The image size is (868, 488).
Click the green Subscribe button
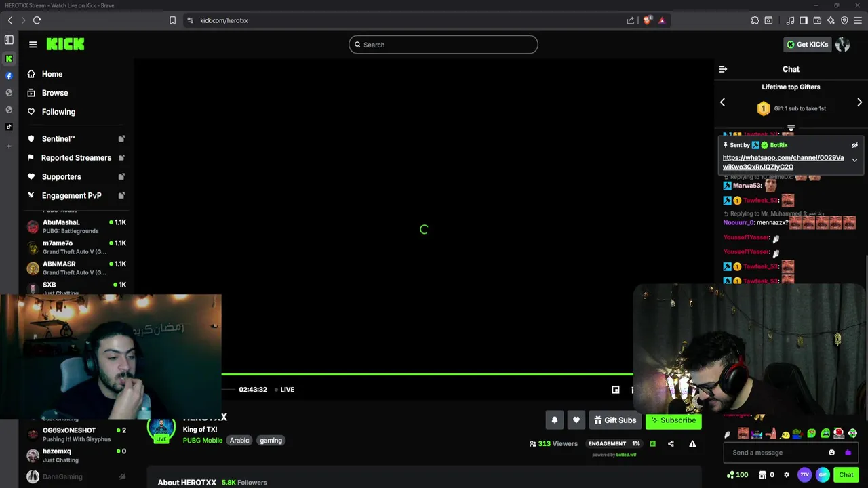[x=673, y=420]
